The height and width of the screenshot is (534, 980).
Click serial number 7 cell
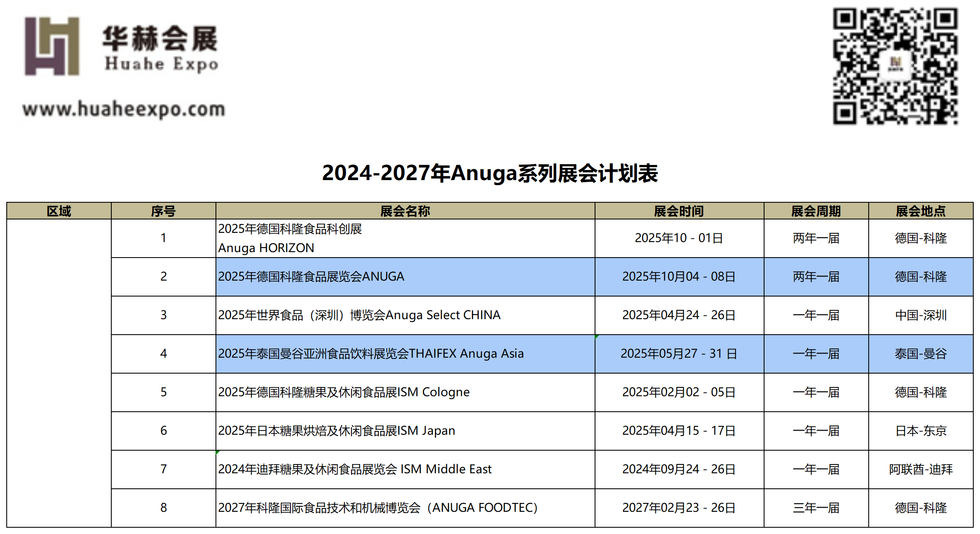click(x=164, y=470)
